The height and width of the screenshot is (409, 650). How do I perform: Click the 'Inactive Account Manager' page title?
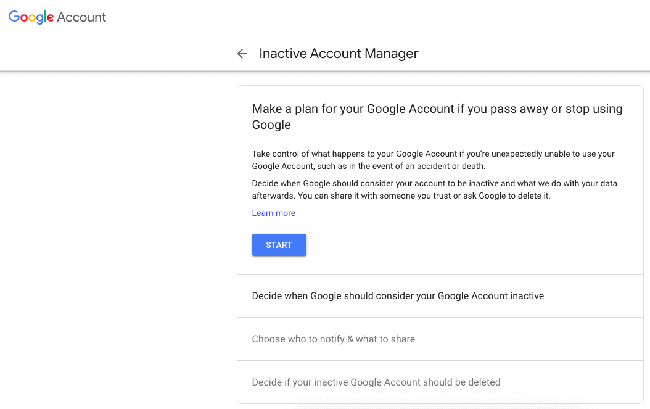click(x=338, y=54)
